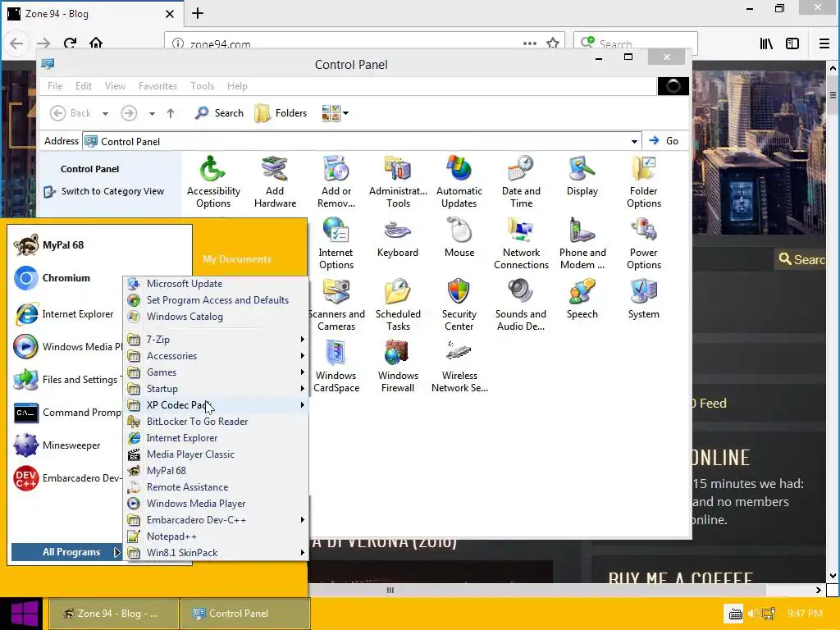
Task: Expand the Win8.1 SkinPack folder
Action: click(217, 552)
